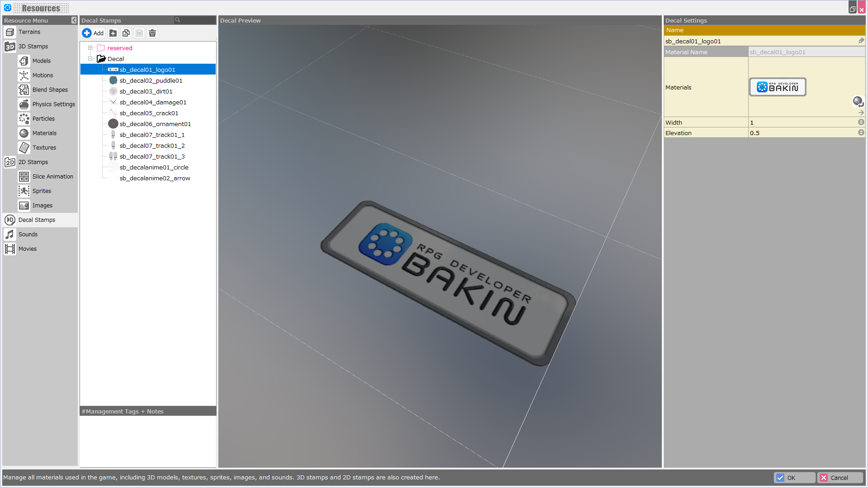868x488 pixels.
Task: Select the Terrains menu entry
Action: click(29, 32)
